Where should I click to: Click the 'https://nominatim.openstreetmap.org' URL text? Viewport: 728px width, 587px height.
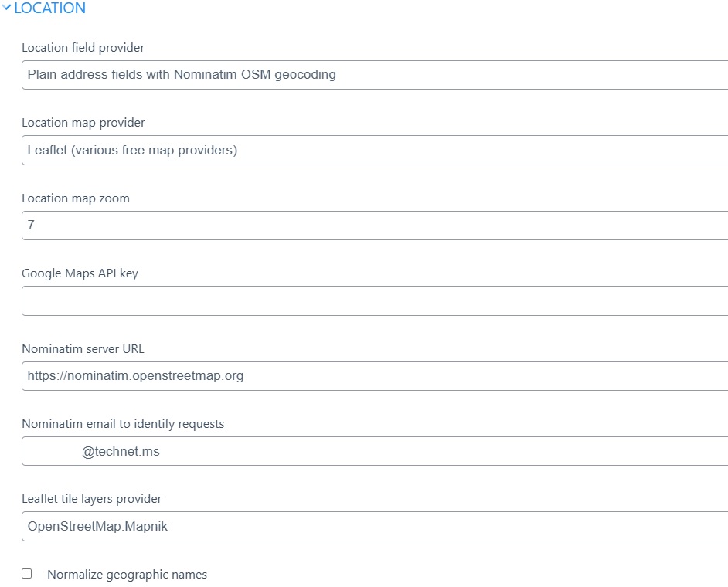[x=135, y=376]
